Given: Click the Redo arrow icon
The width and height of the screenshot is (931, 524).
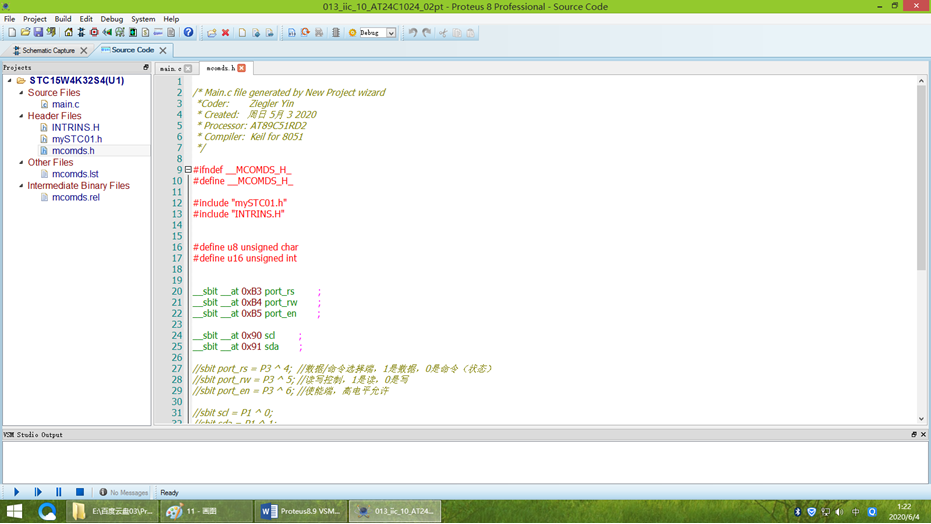Looking at the screenshot, I should point(427,33).
